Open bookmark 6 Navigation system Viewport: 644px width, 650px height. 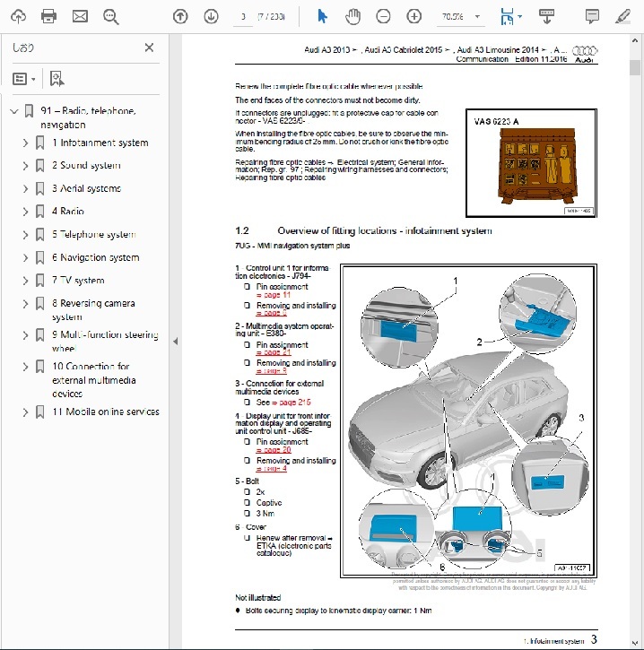96,257
